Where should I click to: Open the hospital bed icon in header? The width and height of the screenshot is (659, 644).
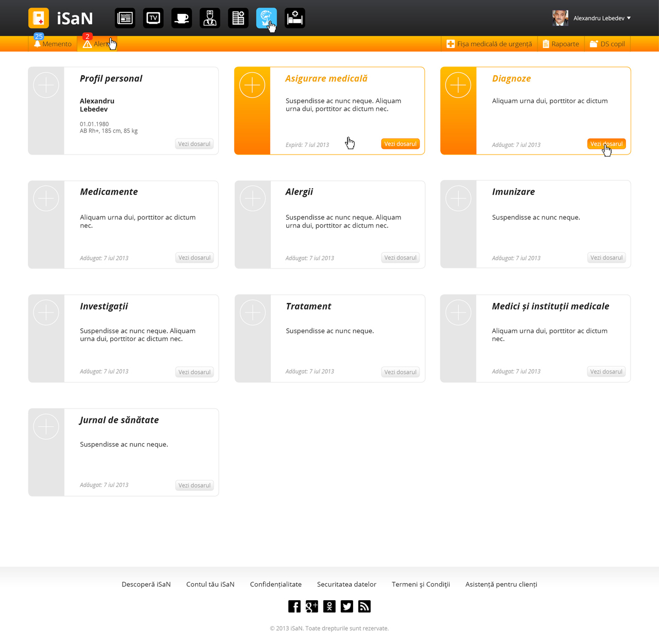[x=295, y=18]
